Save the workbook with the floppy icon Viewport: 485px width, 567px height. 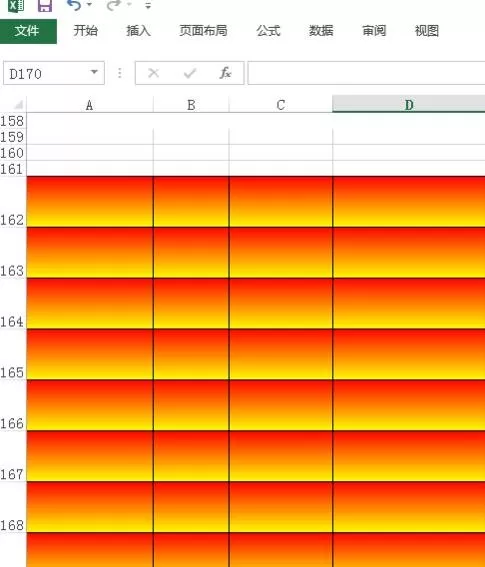(x=44, y=5)
